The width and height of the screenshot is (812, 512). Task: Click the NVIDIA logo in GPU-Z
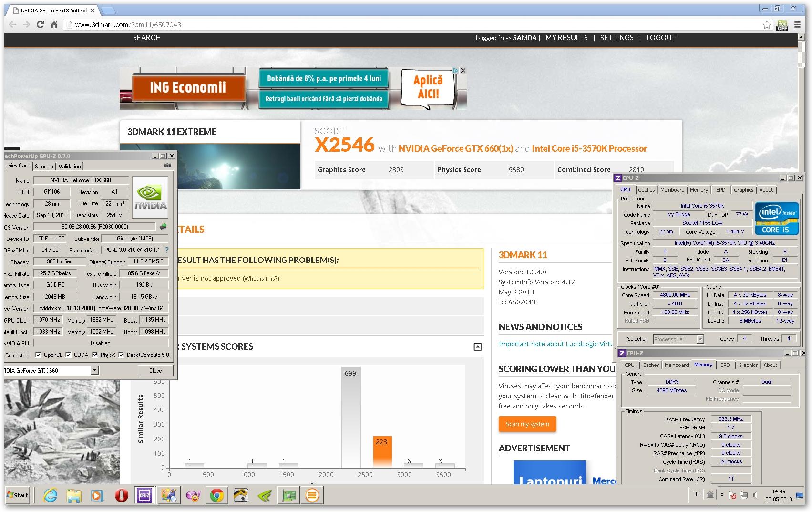[150, 198]
